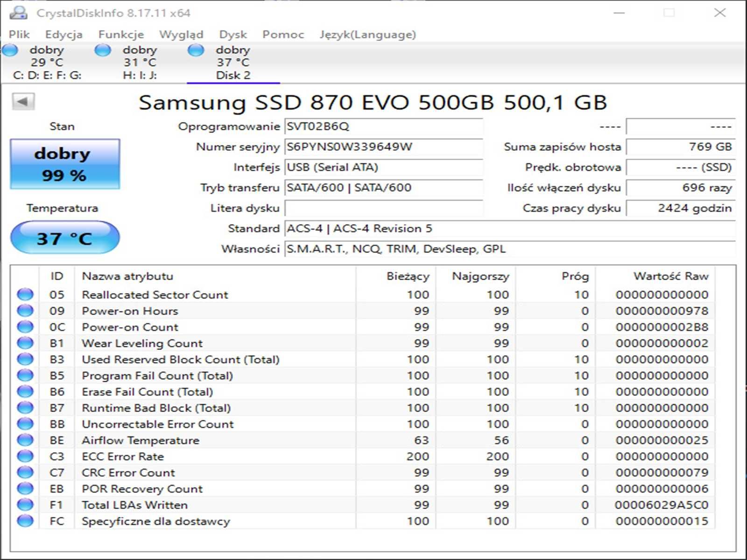This screenshot has width=747, height=560.
Task: Click the Standard field ACS-4 Revision 5
Action: click(x=510, y=229)
